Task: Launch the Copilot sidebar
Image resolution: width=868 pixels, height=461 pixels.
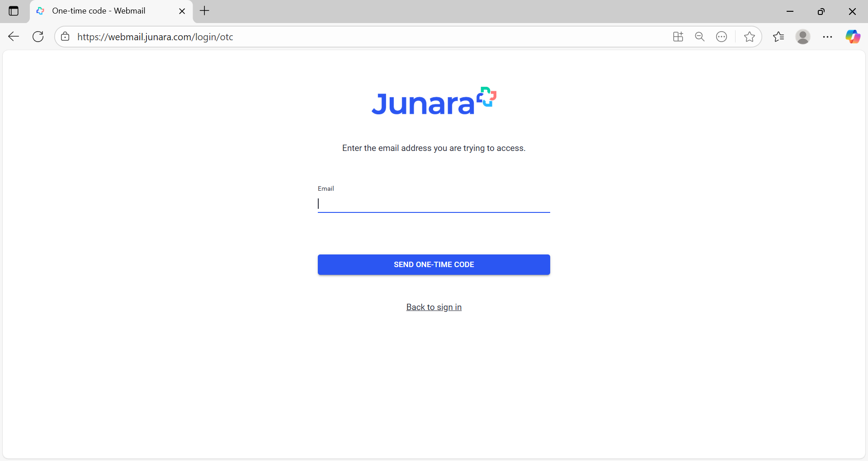Action: tap(853, 37)
